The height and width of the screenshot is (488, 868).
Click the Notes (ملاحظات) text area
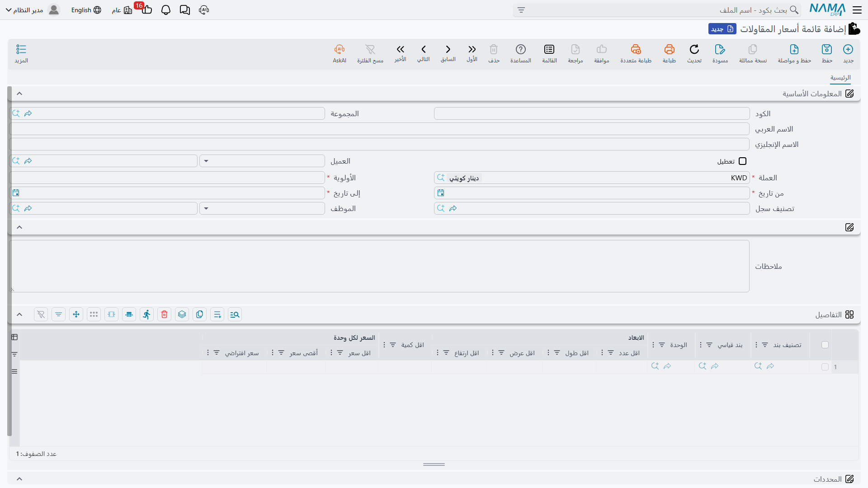[380, 266]
